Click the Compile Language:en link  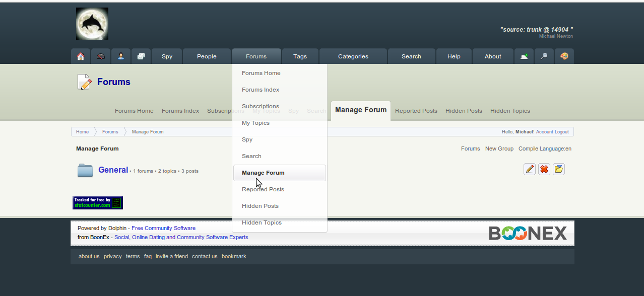(545, 149)
